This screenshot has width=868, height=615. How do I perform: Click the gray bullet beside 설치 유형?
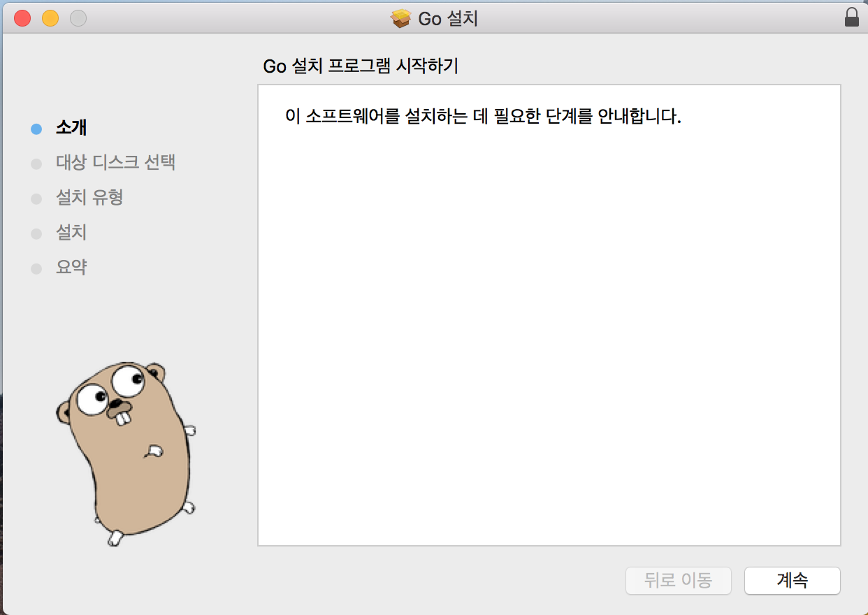pos(36,199)
